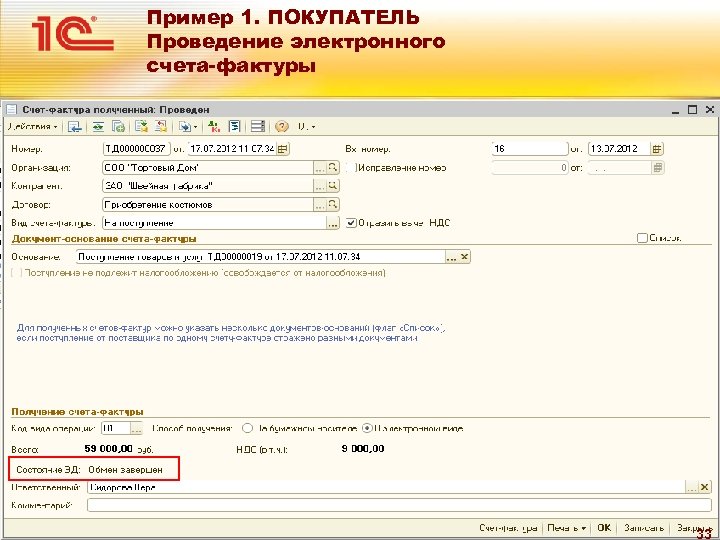Click ellipsis button in Организация field
The height and width of the screenshot is (540, 720).
(320, 168)
